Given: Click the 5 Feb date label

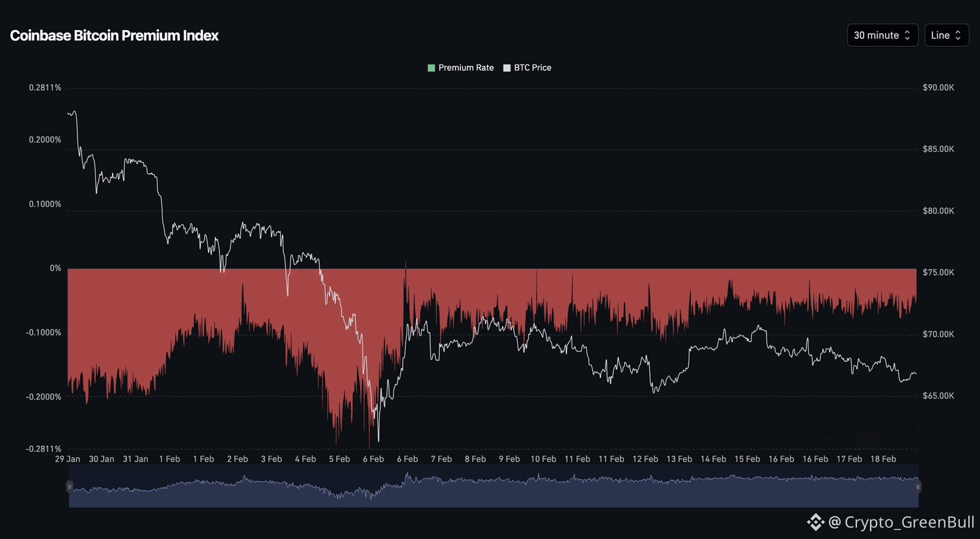Looking at the screenshot, I should (339, 459).
